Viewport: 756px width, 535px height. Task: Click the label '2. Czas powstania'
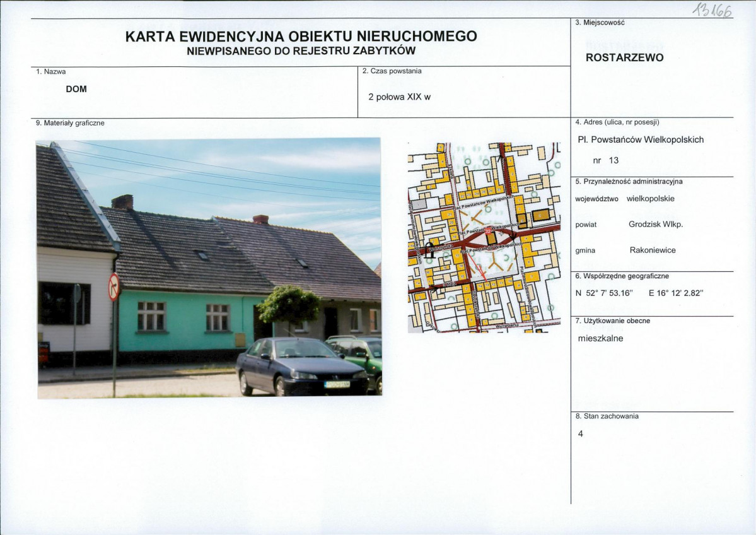tap(392, 71)
